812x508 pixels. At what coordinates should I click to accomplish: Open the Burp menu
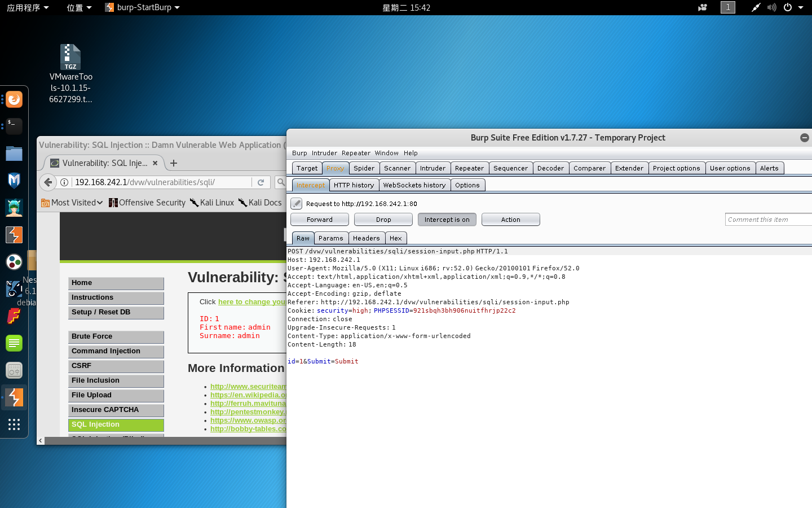click(x=299, y=153)
